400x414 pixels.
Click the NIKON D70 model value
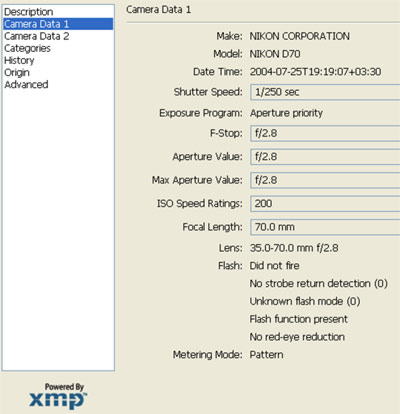pos(275,54)
